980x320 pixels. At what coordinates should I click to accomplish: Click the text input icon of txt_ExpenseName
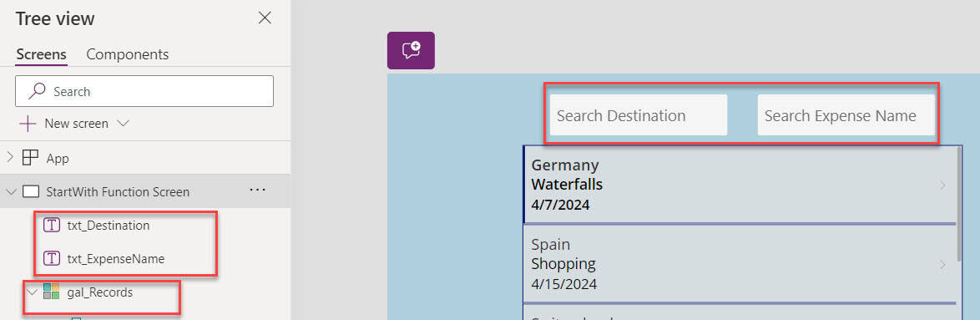click(x=51, y=258)
